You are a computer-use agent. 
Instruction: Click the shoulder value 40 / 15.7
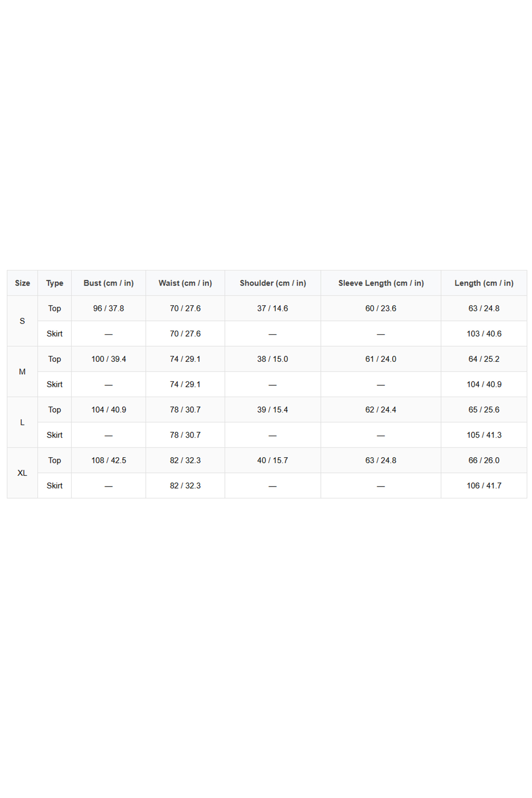[x=273, y=461]
